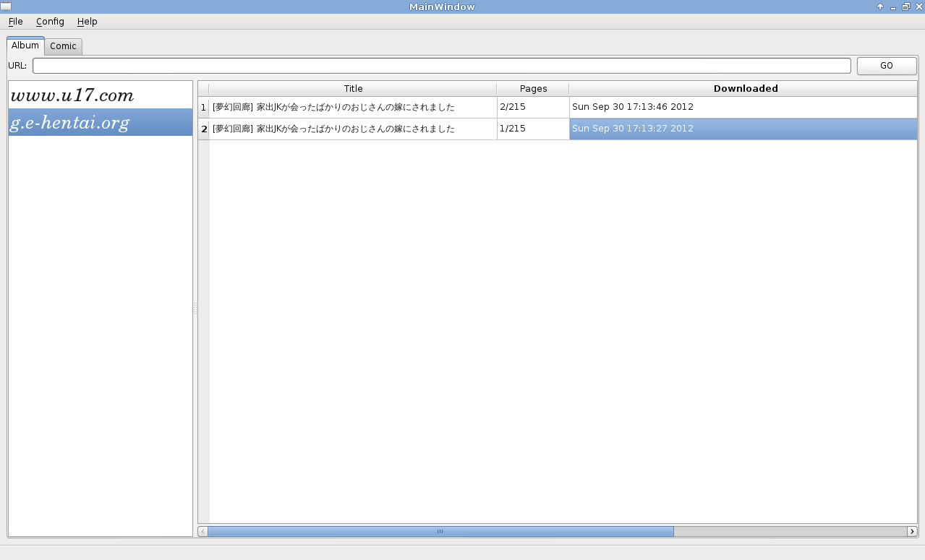Image resolution: width=925 pixels, height=560 pixels.
Task: Click the GO button
Action: coord(887,66)
